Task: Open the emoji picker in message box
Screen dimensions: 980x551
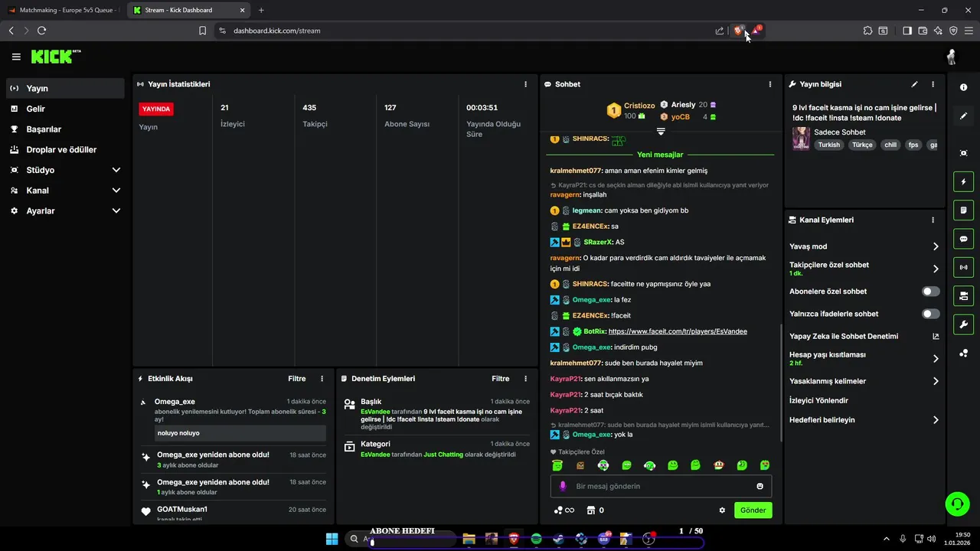Action: (x=760, y=486)
